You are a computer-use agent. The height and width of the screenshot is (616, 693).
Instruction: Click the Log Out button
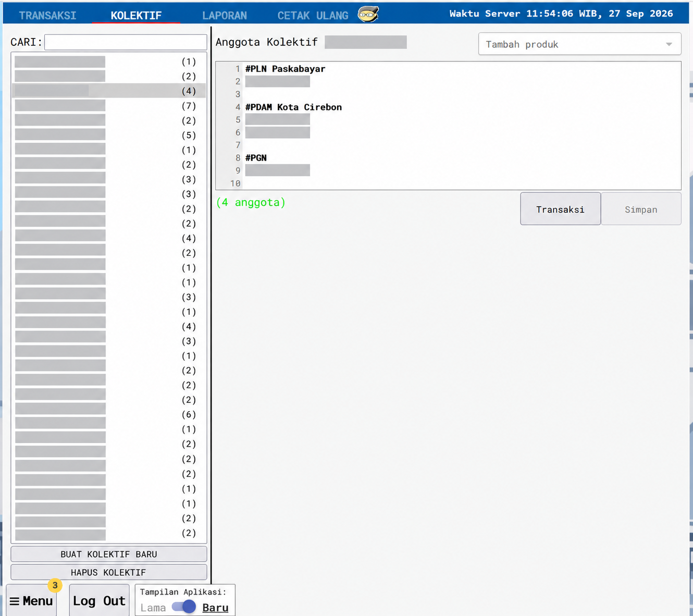pos(99,601)
